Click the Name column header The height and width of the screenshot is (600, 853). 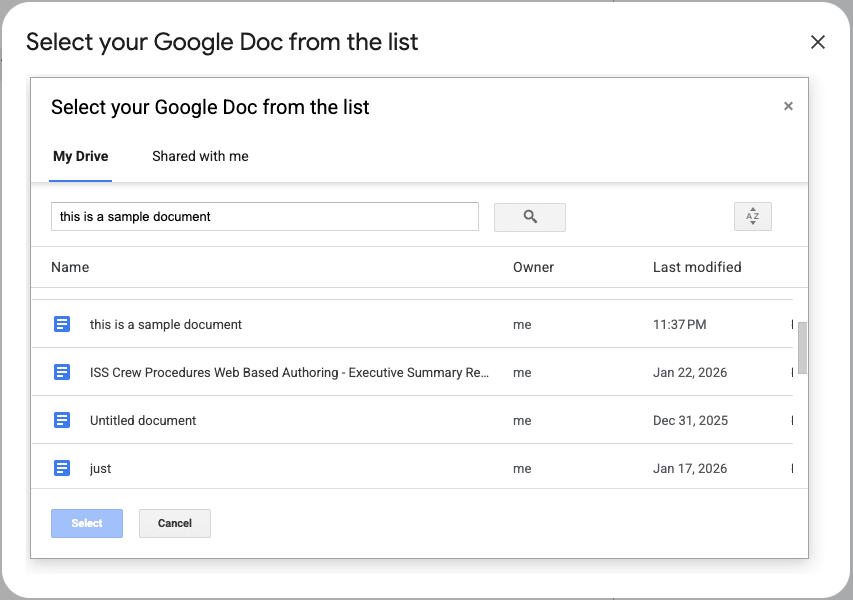tap(70, 267)
